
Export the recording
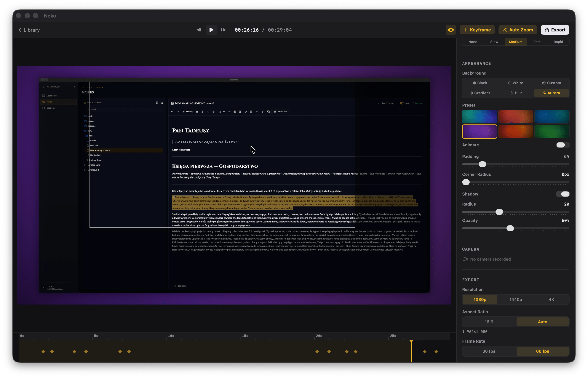555,30
